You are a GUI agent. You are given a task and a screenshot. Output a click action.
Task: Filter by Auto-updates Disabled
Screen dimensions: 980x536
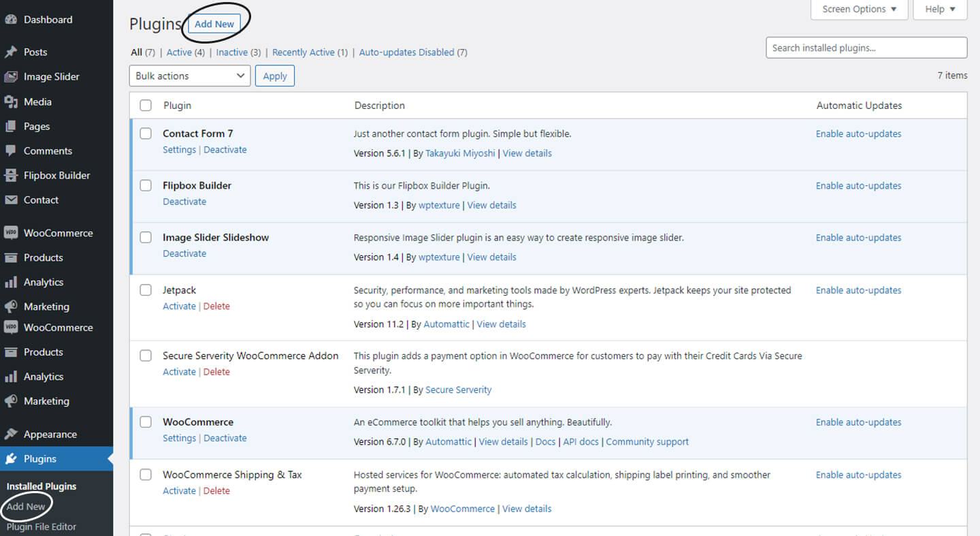(x=407, y=52)
